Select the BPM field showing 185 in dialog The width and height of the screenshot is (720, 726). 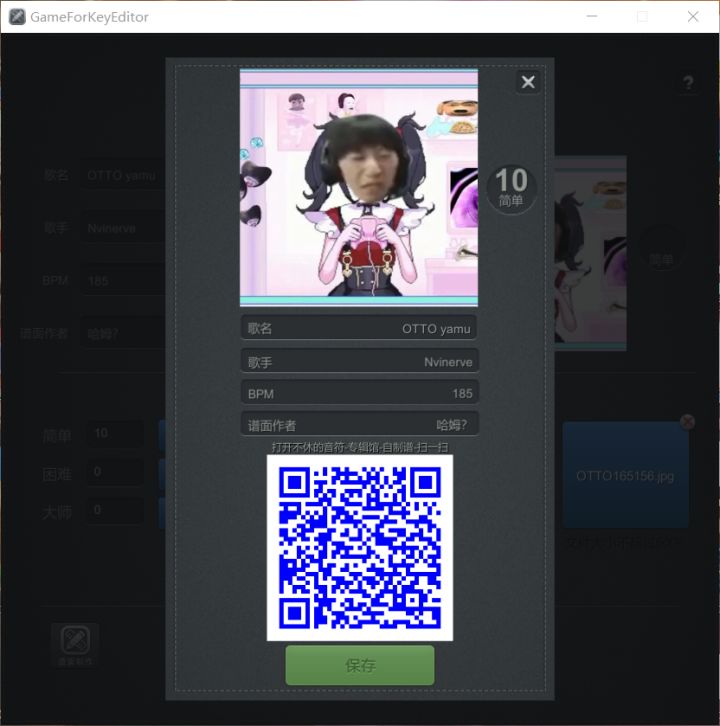point(359,393)
